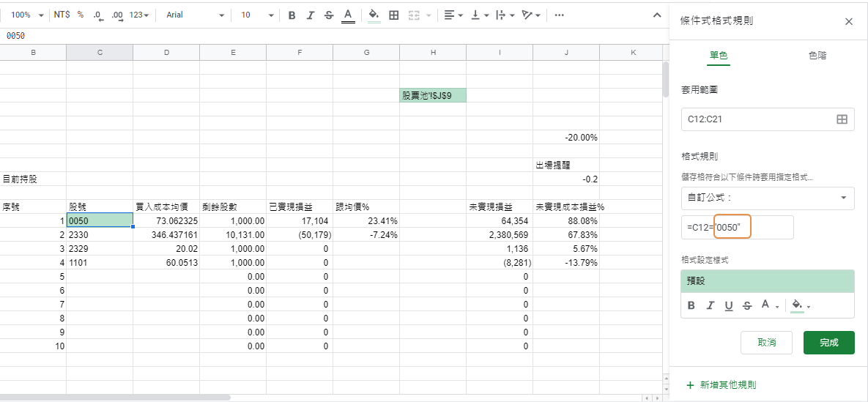The width and height of the screenshot is (868, 402).
Task: Open the three-dot more options in the toolbar
Action: click(560, 15)
